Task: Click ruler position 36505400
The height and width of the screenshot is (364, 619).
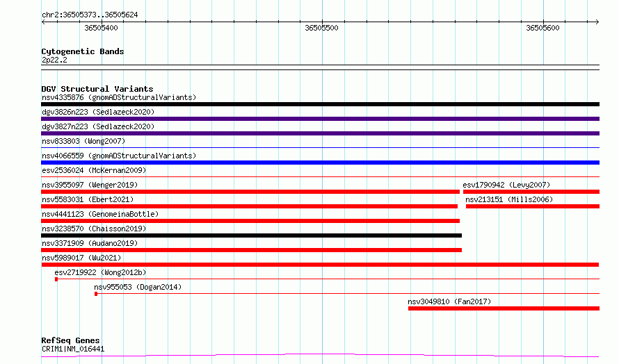Action: (x=101, y=28)
